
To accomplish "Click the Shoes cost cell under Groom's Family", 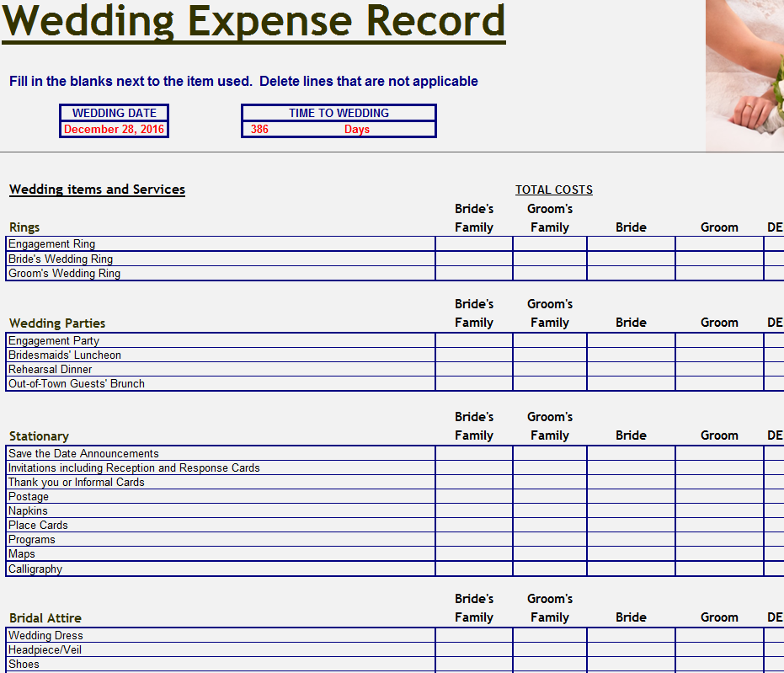I will point(549,664).
